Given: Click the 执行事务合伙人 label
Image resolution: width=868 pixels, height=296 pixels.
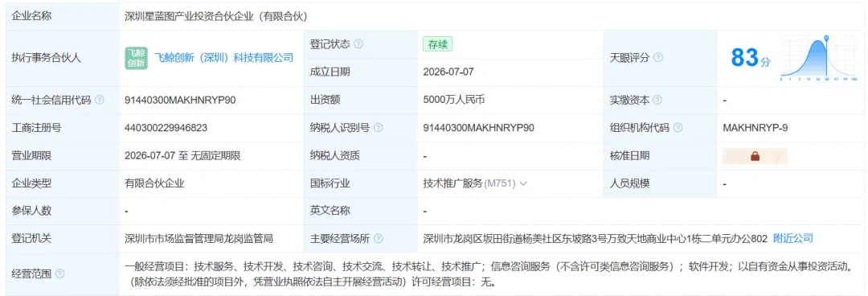Looking at the screenshot, I should (x=46, y=58).
